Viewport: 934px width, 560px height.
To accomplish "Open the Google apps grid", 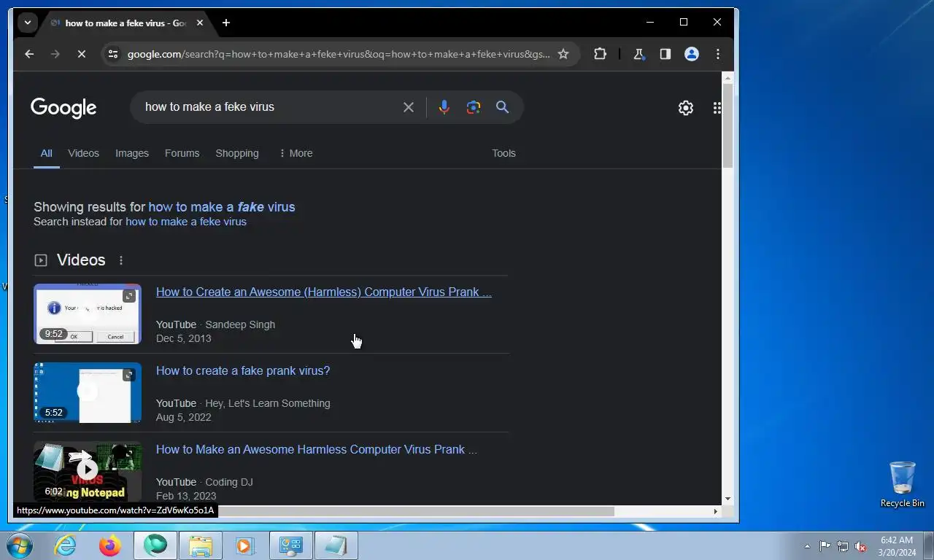I will (717, 108).
